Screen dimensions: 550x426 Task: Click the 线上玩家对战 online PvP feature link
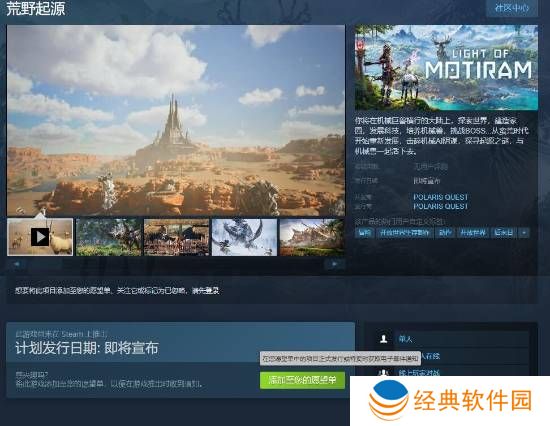tap(419, 373)
